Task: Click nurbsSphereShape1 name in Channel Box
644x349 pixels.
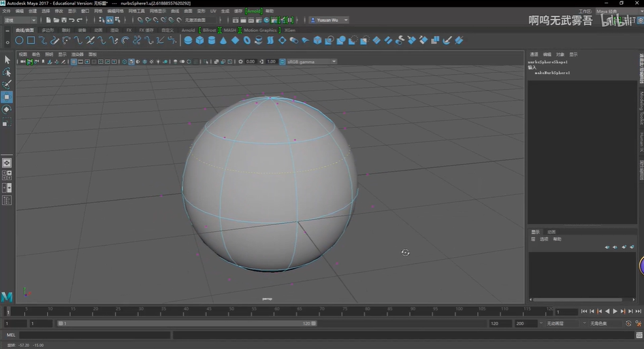Action: [548, 62]
